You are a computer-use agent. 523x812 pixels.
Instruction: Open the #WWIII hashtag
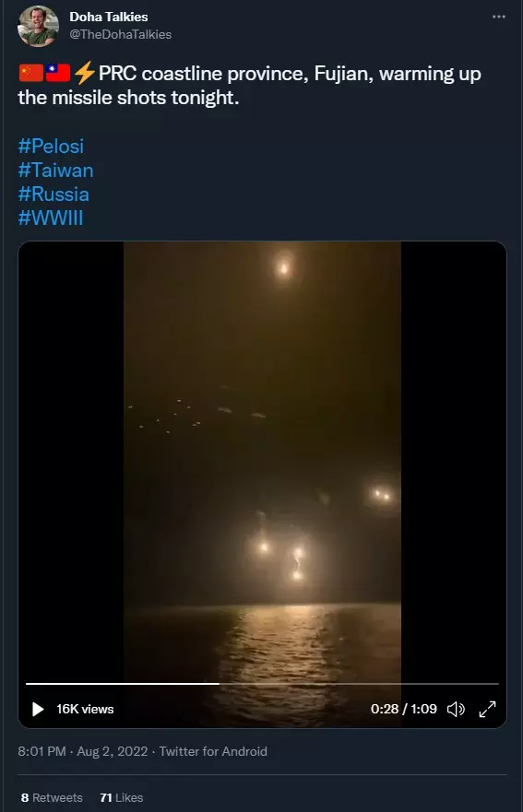51,218
